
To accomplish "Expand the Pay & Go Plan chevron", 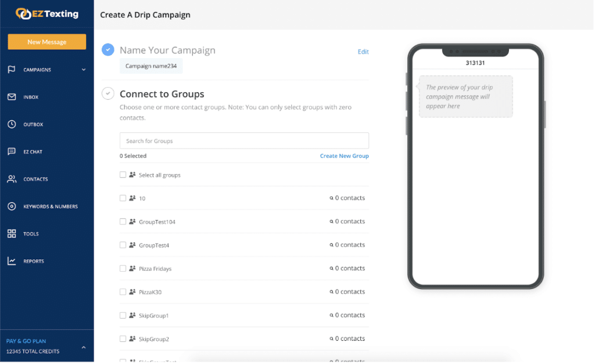I will click(84, 347).
